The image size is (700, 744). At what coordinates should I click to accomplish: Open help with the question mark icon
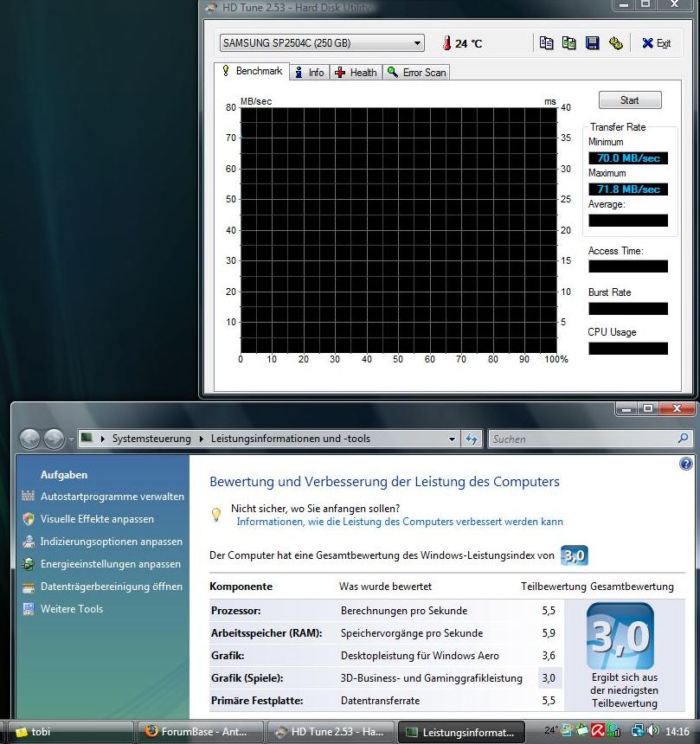(x=685, y=464)
